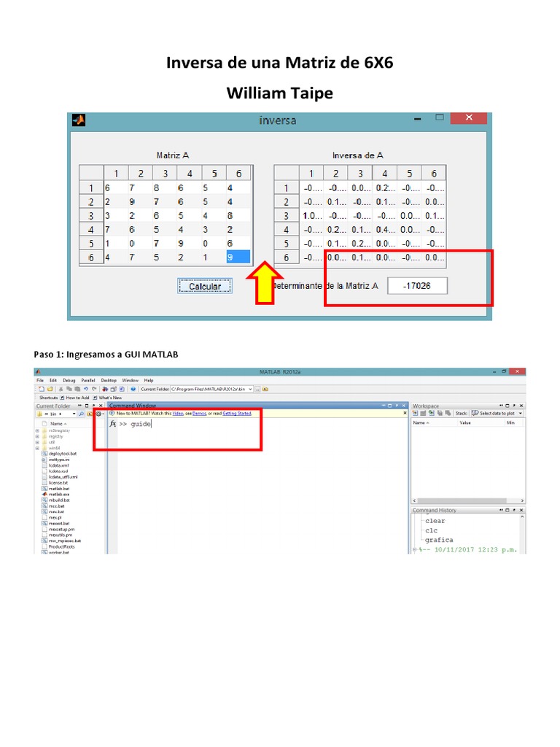This screenshot has width=560, height=747.
Task: Click the 'What's New' shortcut
Action: click(108, 398)
